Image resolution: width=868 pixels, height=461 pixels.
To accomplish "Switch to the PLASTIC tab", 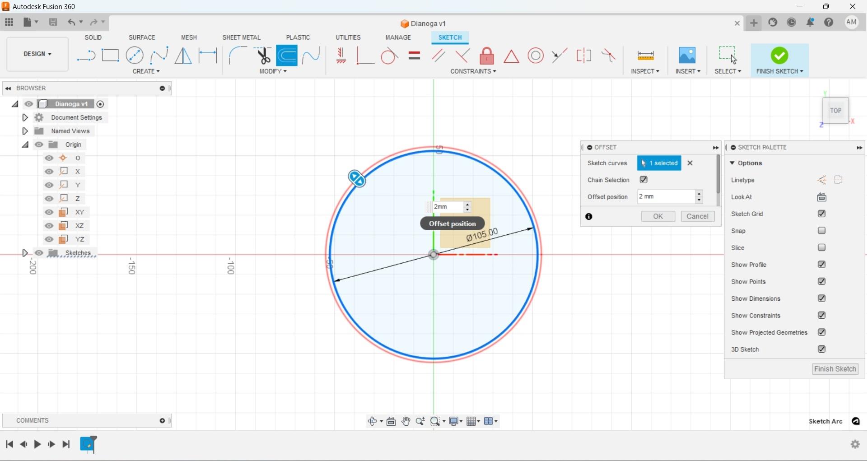I will 298,37.
